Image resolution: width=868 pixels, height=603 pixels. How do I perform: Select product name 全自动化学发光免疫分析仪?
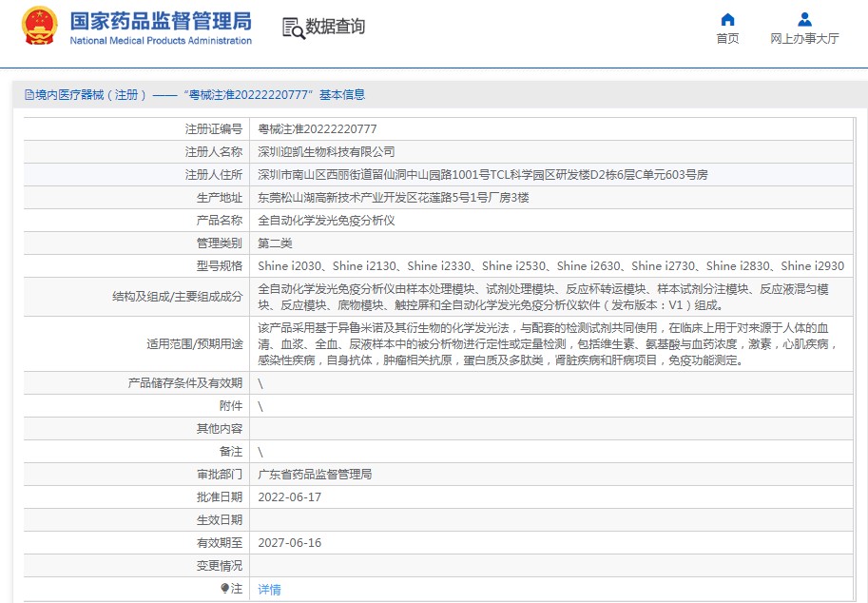tap(326, 221)
